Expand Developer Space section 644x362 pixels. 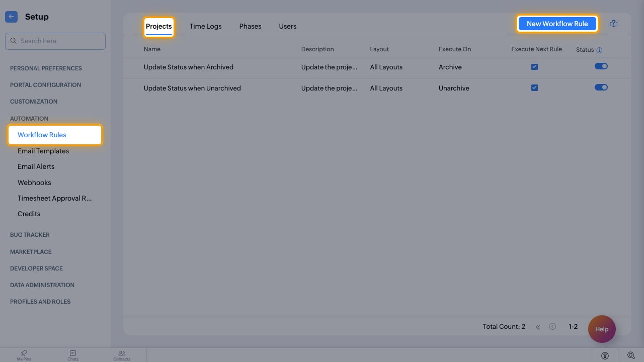point(36,268)
